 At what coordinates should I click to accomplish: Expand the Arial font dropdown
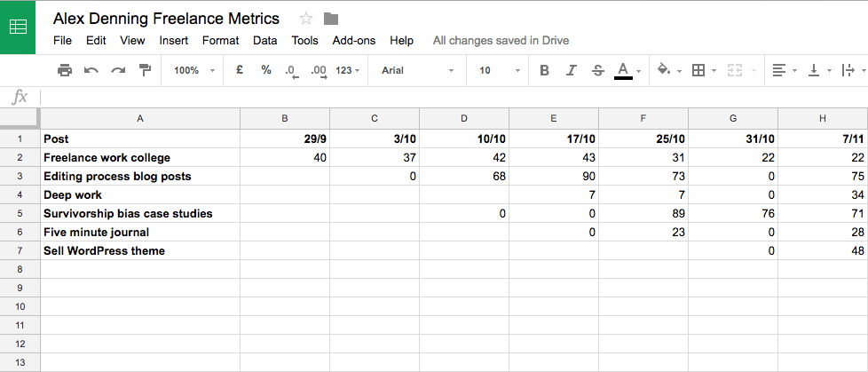point(417,70)
